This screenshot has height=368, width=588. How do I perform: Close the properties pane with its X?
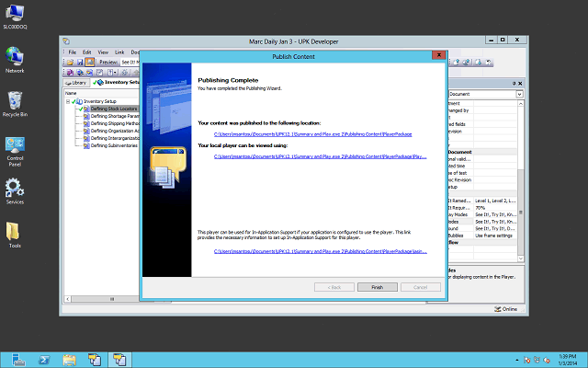point(520,84)
